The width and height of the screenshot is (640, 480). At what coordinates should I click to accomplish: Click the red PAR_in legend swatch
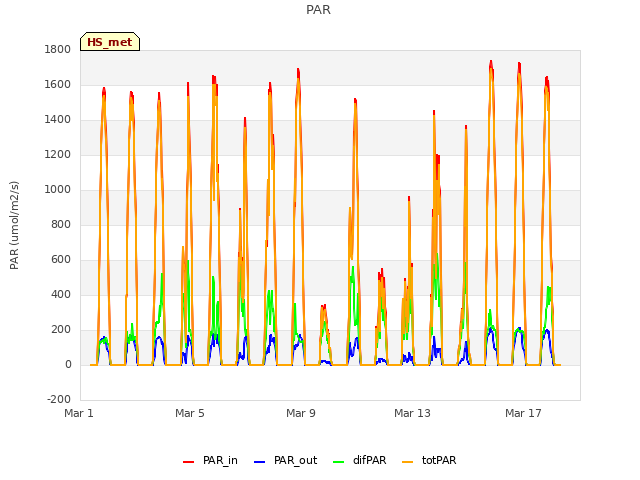(188, 462)
